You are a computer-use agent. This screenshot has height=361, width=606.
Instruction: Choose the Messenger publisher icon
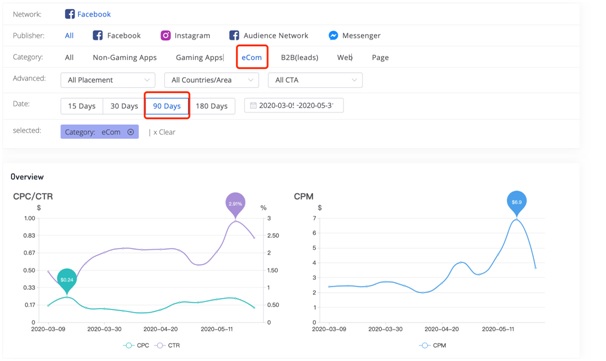pyautogui.click(x=333, y=36)
